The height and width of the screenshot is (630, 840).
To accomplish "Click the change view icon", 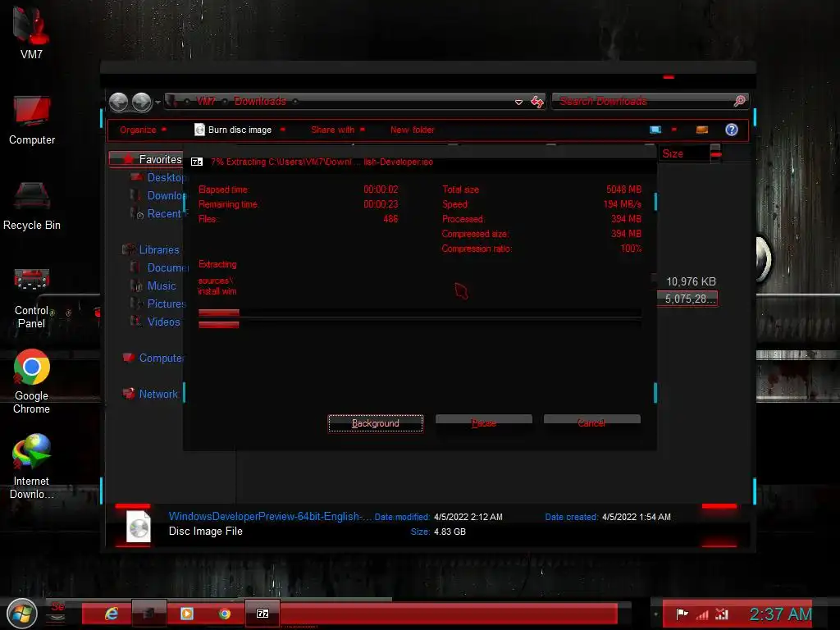I will tap(655, 130).
